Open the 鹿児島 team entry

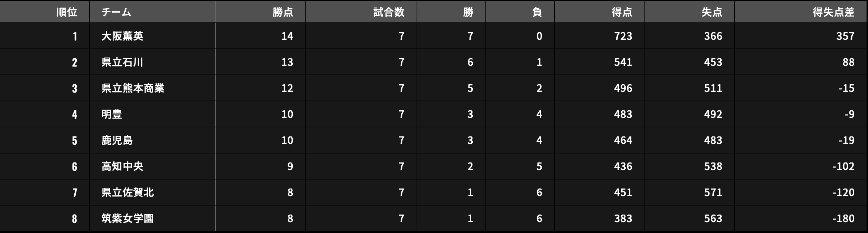(117, 140)
